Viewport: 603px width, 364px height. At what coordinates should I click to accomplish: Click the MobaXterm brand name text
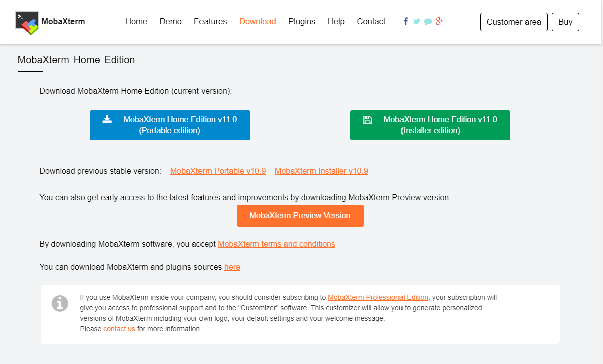click(x=63, y=22)
